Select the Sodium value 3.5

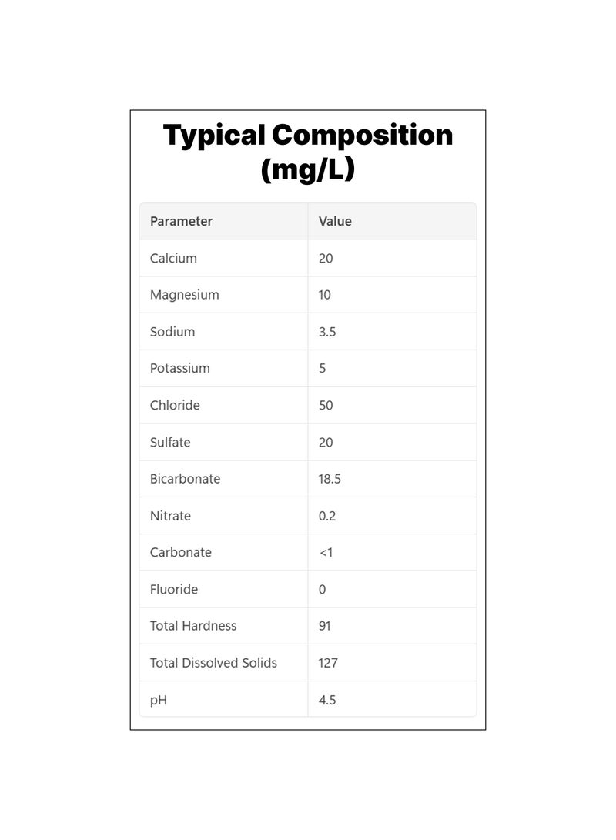tap(327, 332)
